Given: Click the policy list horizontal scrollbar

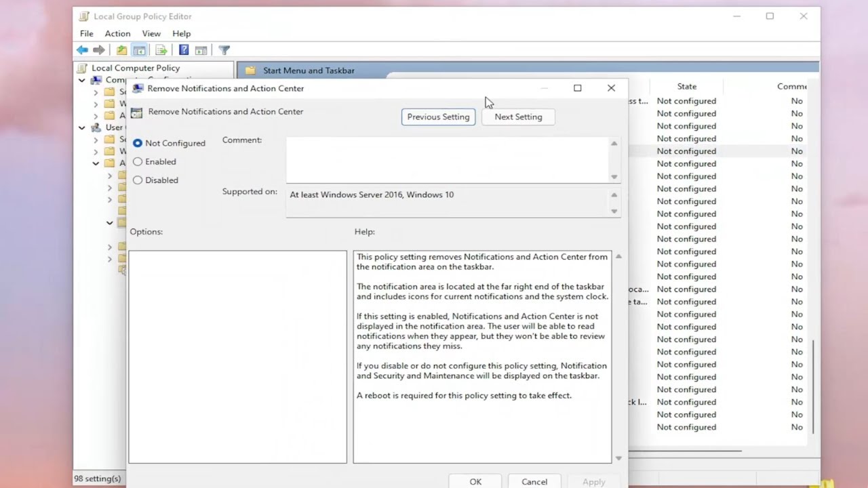Looking at the screenshot, I should [685, 451].
